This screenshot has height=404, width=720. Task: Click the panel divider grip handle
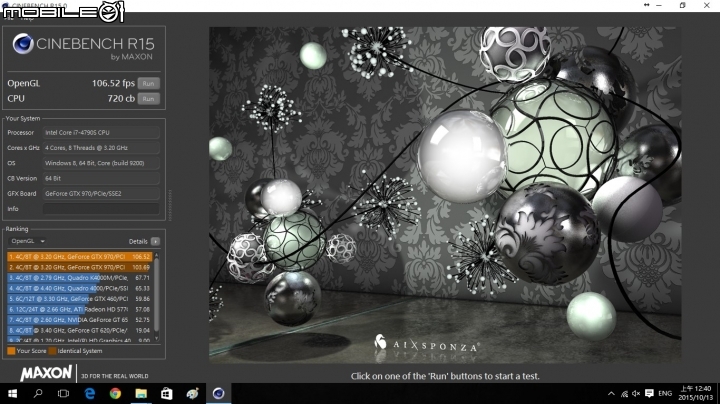[x=170, y=206]
